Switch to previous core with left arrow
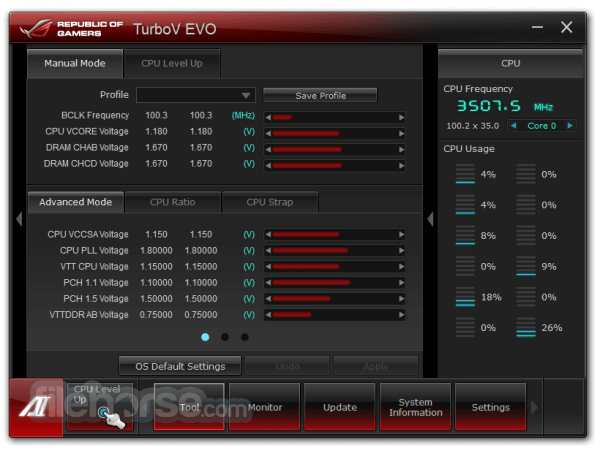The height and width of the screenshot is (453, 600). (514, 125)
